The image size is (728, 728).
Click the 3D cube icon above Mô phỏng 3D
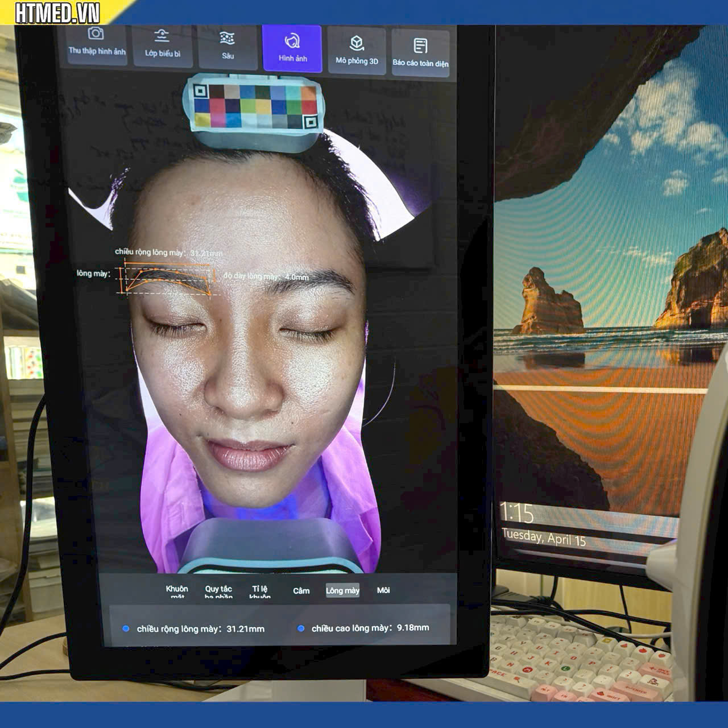tap(357, 43)
